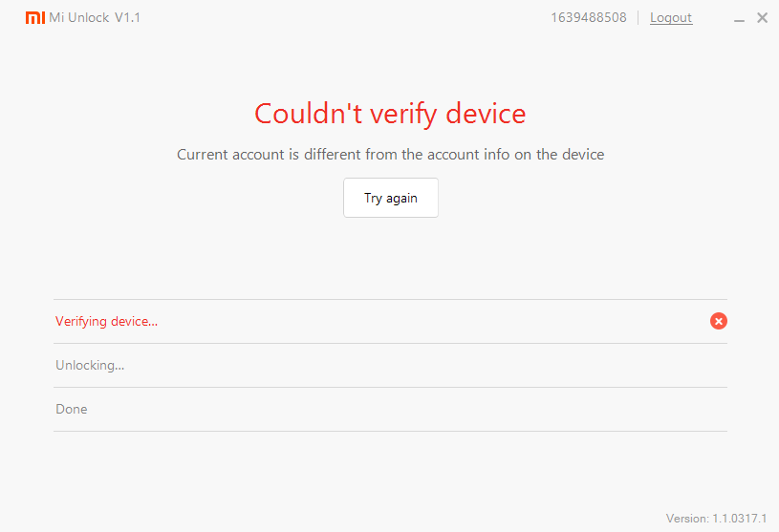Click the account ID 1639488508
The height and width of the screenshot is (532, 779).
click(x=589, y=18)
